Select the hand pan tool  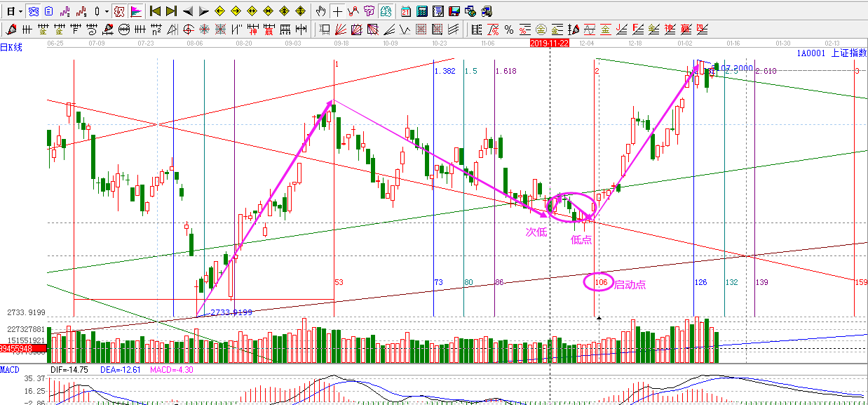tap(321, 11)
